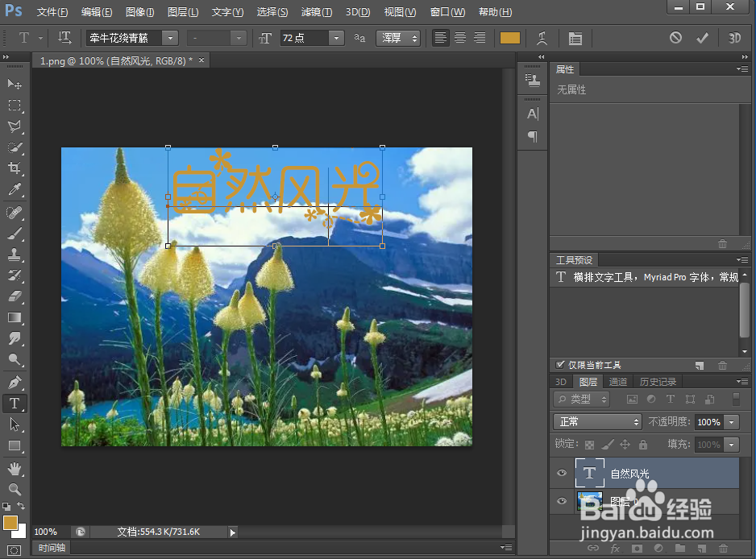Image resolution: width=756 pixels, height=559 pixels.
Task: Select the Clone Stamp tool
Action: (x=15, y=254)
